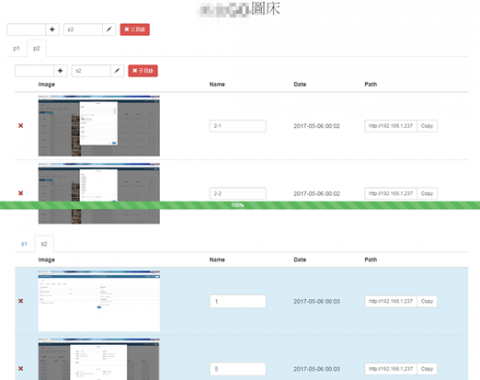Copy the path of image 2-2
The height and width of the screenshot is (380, 480).
click(427, 194)
